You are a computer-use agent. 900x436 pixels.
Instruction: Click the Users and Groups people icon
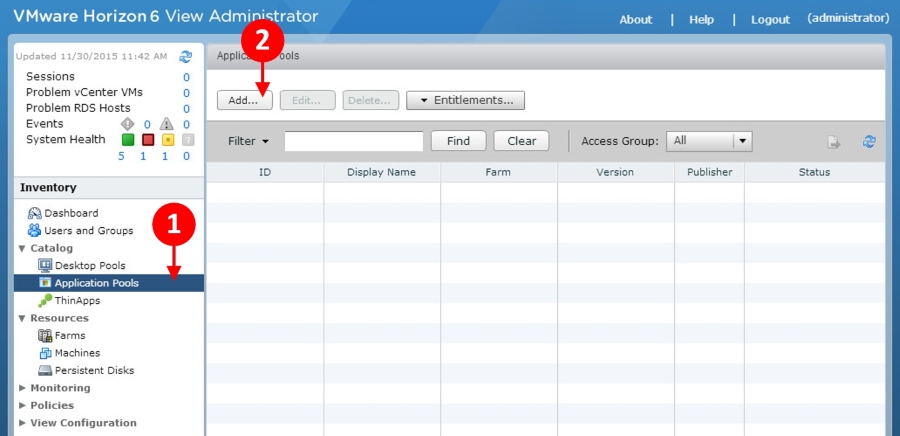pyautogui.click(x=34, y=231)
